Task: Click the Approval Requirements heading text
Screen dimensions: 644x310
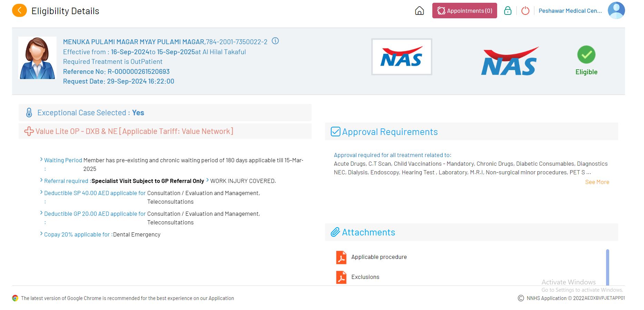Action: 390,132
